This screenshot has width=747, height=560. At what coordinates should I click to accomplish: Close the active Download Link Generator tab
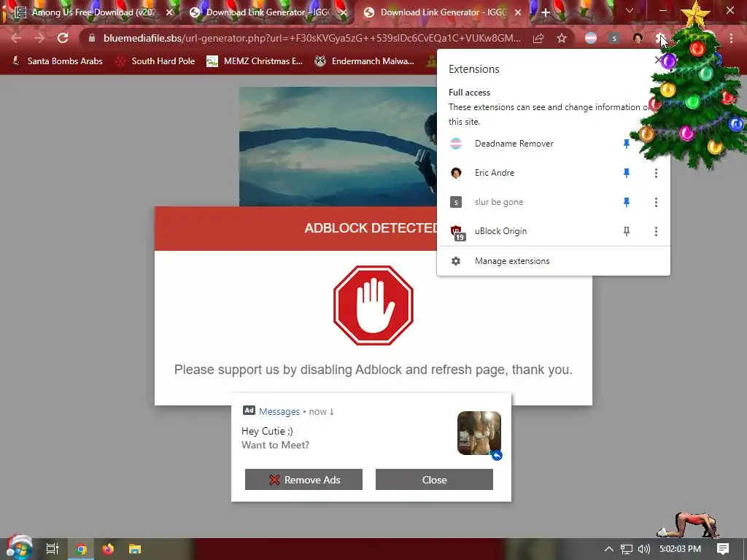coord(518,12)
